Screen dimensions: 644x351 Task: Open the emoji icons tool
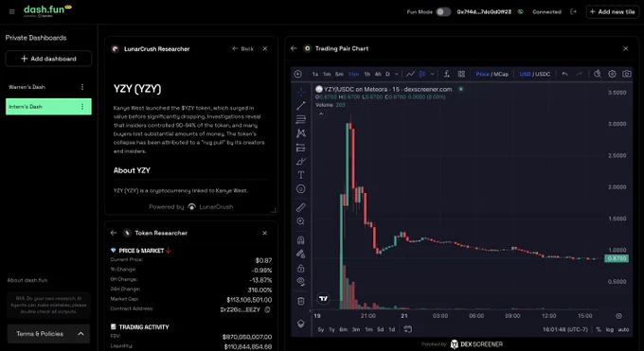[x=301, y=189]
